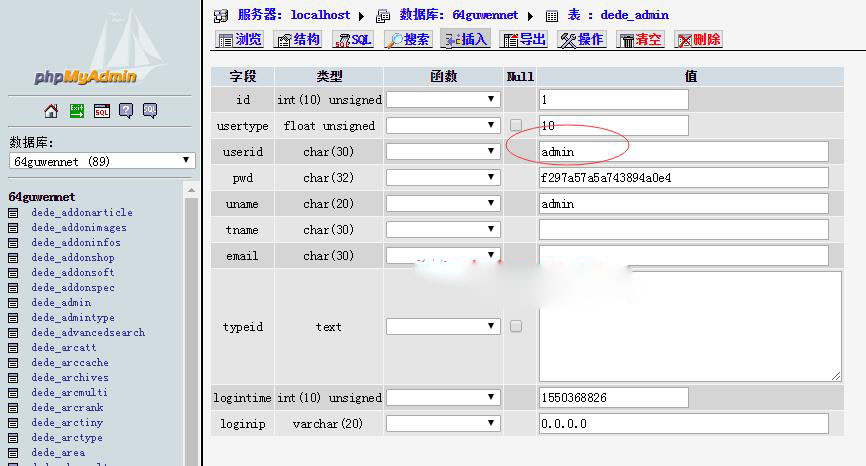Click the table icon beside dede_arctiny
Screen dimensions: 866x466
(x=13, y=422)
